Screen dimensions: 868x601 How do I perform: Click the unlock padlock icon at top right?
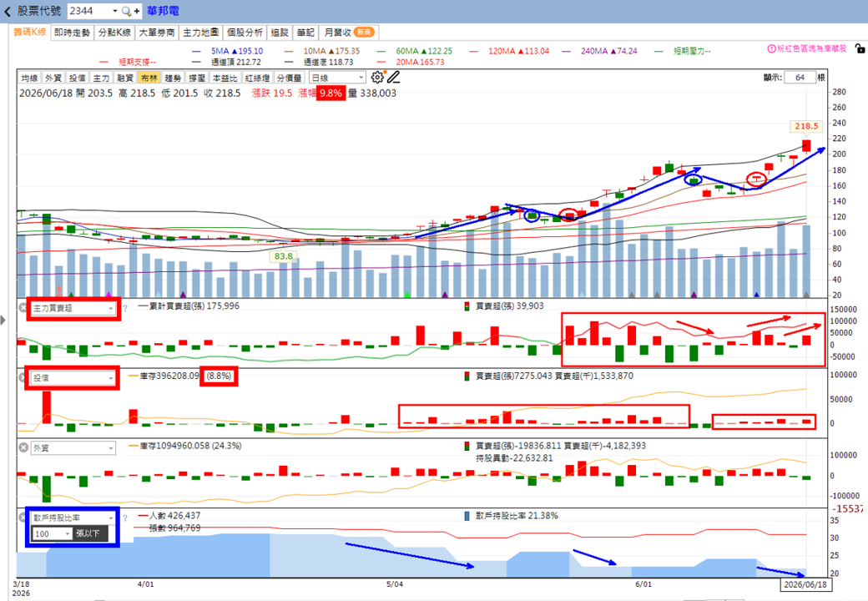[860, 48]
